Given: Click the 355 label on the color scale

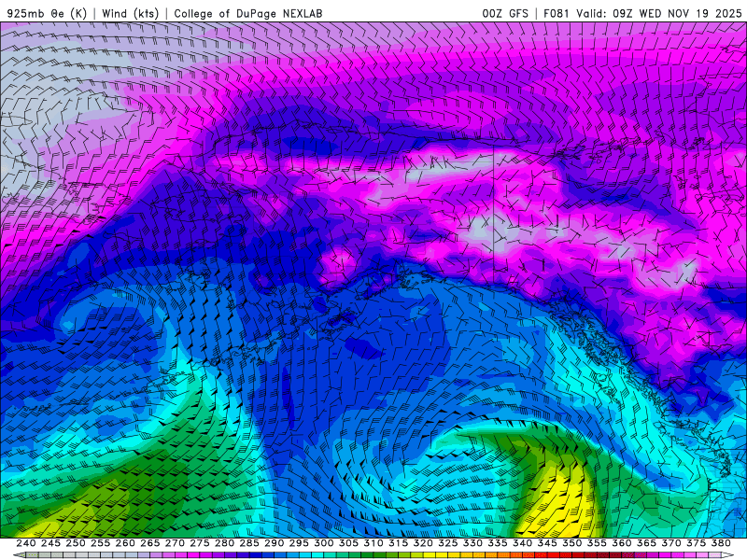Looking at the screenshot, I should point(597,543).
